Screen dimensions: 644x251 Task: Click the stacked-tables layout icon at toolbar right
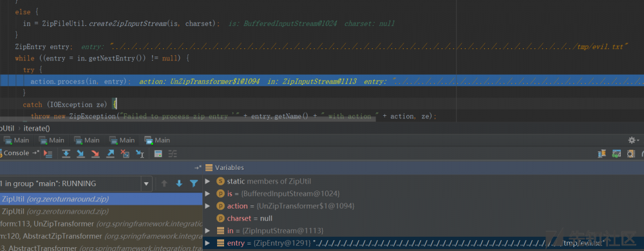(601, 153)
